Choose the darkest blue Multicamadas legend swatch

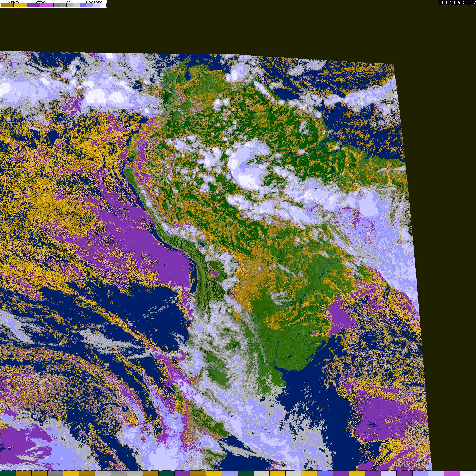tap(83, 5)
